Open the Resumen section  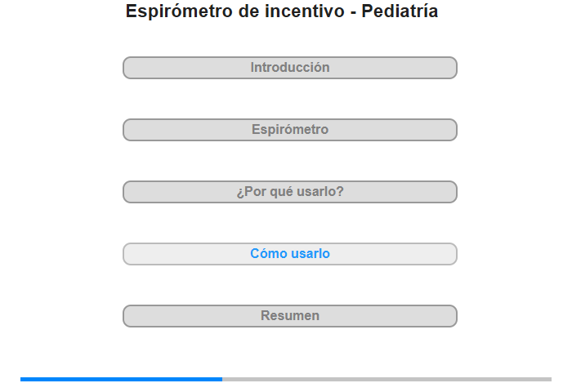(x=289, y=316)
